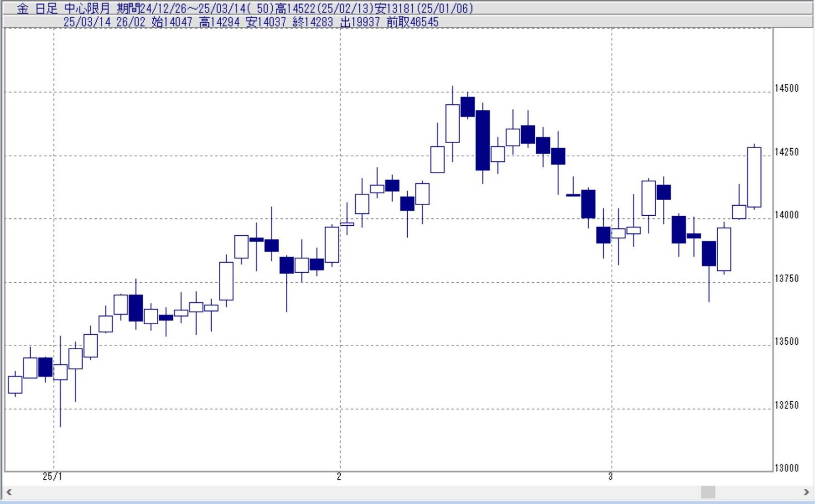Click the 14000 price axis label
815x504 pixels.
787,215
